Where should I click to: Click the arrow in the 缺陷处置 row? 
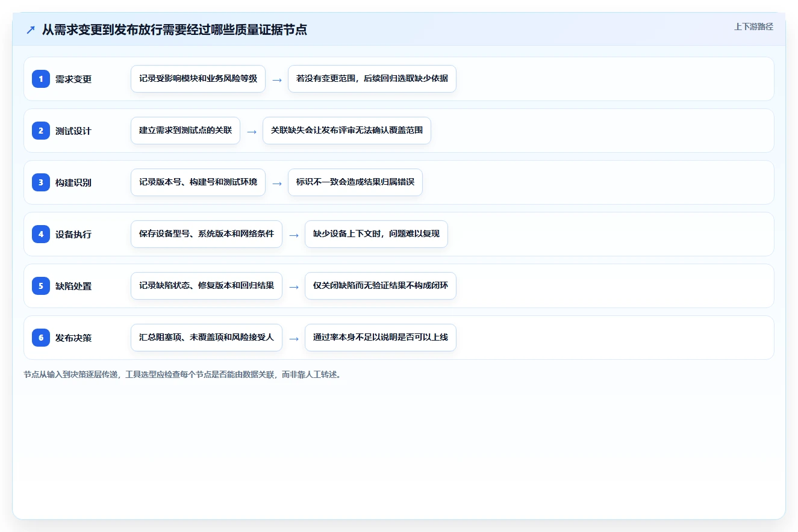coord(294,286)
